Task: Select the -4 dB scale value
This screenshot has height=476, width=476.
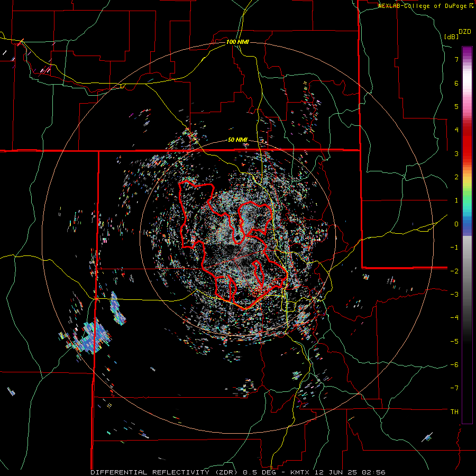Action: pyautogui.click(x=454, y=318)
